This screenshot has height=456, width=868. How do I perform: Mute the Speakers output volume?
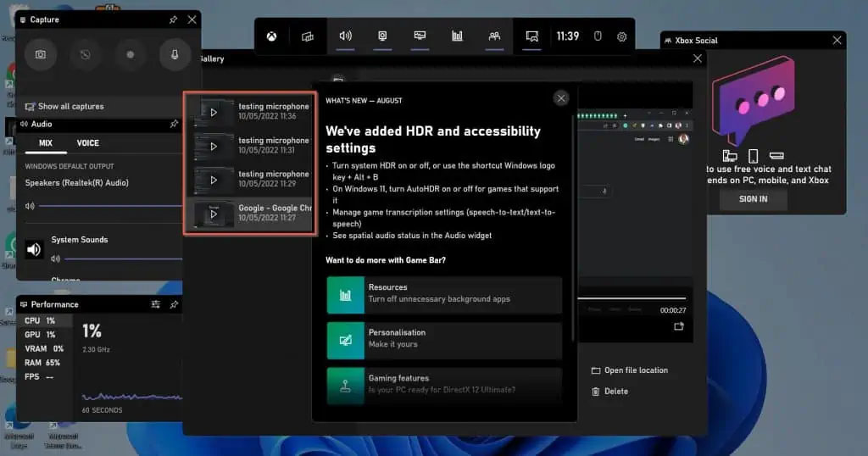pyautogui.click(x=31, y=206)
